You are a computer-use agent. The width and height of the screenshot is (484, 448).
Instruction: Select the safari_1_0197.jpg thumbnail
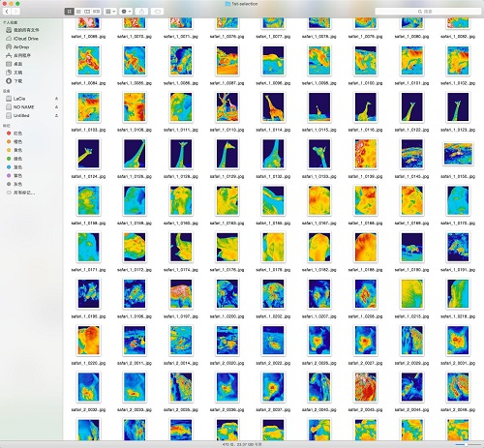tap(181, 293)
